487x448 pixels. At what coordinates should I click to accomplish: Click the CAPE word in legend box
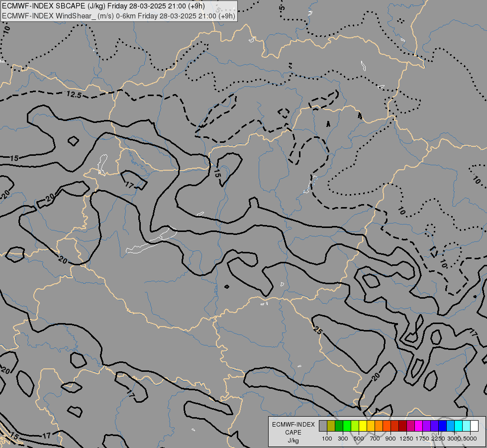click(x=293, y=433)
